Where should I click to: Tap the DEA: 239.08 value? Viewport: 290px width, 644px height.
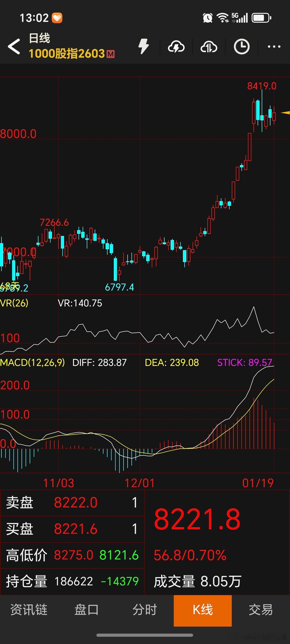click(x=172, y=363)
